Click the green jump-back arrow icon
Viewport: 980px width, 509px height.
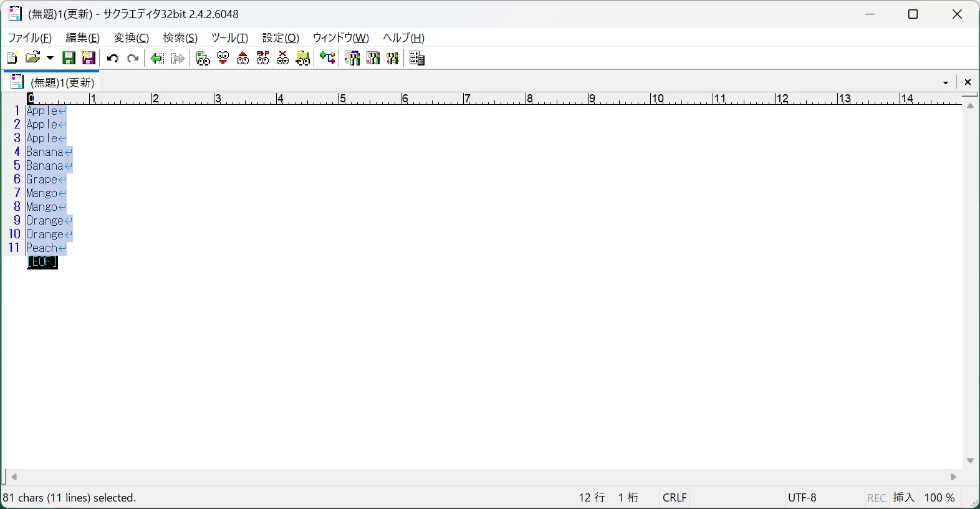click(157, 59)
